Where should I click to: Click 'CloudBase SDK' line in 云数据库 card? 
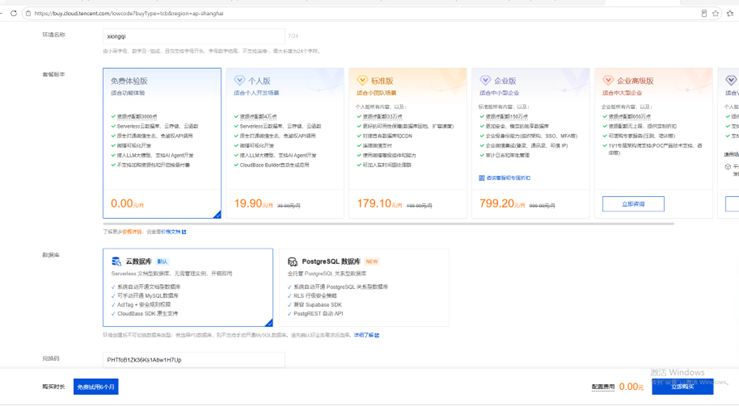[148, 314]
